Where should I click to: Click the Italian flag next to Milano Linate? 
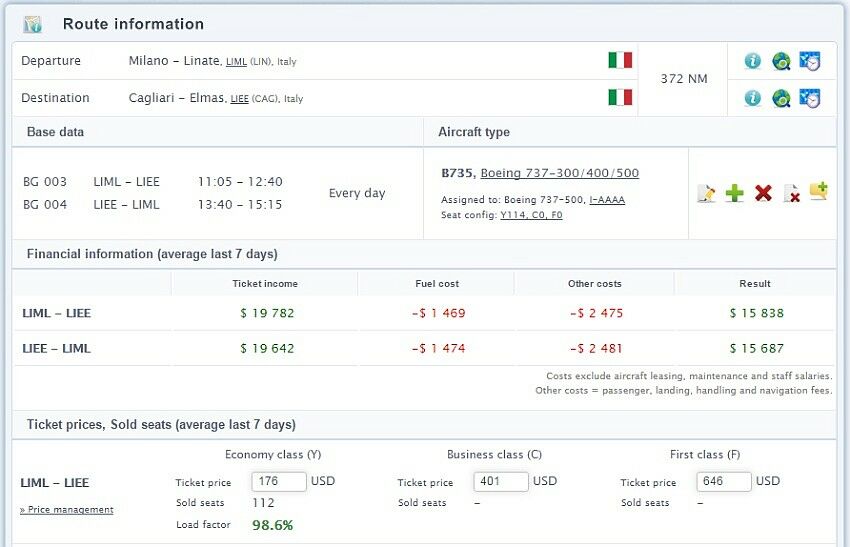point(620,60)
